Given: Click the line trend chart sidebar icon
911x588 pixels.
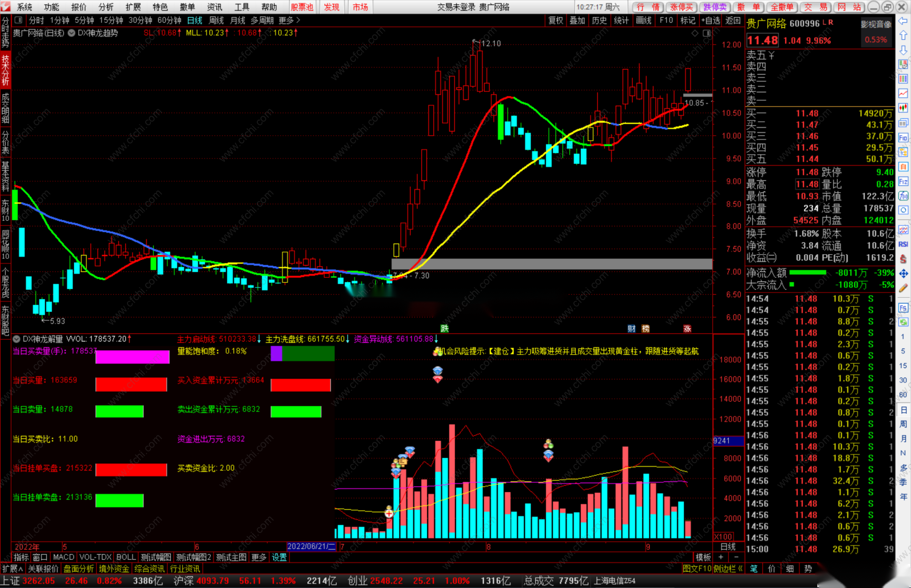Looking at the screenshot, I should [x=903, y=93].
